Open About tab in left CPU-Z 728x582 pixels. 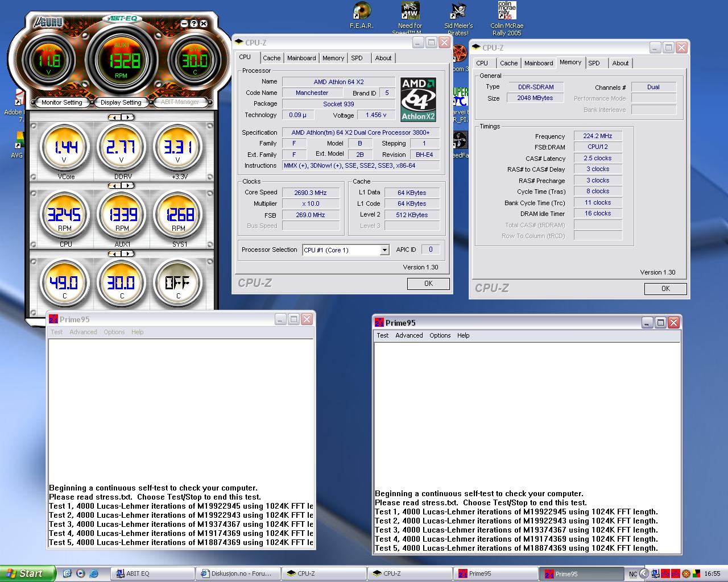(x=383, y=58)
